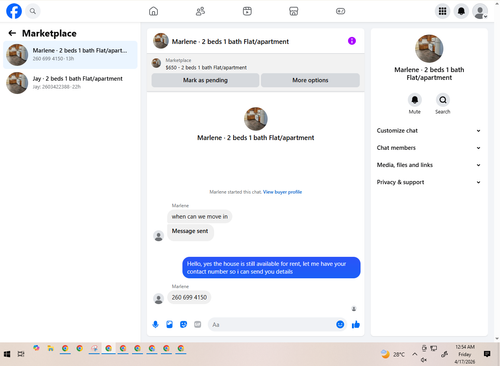Image resolution: width=500 pixels, height=366 pixels.
Task: Open the Facebook search icon
Action: tap(33, 11)
